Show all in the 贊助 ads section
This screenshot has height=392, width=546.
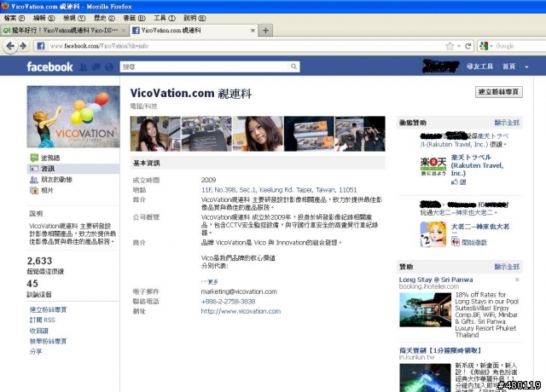(507, 267)
